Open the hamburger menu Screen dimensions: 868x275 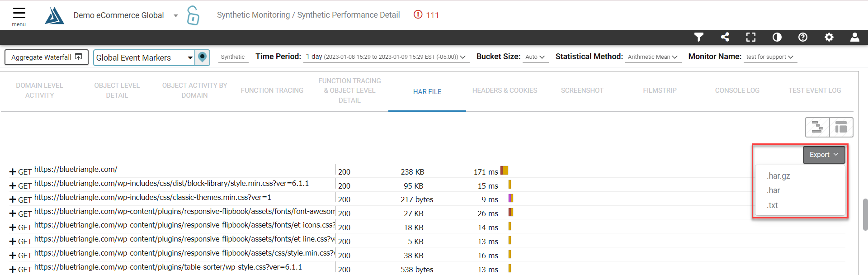pyautogui.click(x=19, y=16)
